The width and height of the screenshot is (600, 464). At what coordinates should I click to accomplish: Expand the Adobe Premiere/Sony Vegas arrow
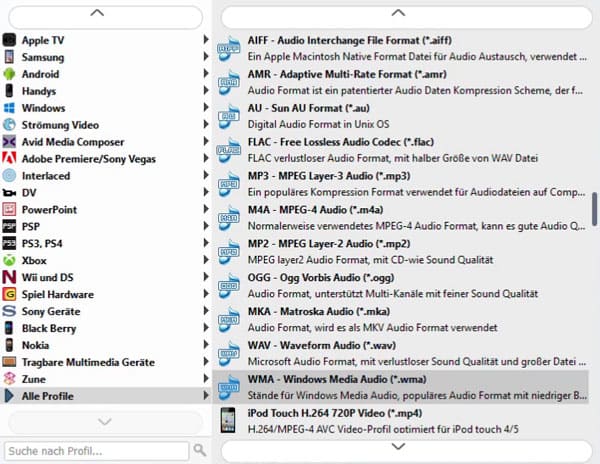[206, 159]
